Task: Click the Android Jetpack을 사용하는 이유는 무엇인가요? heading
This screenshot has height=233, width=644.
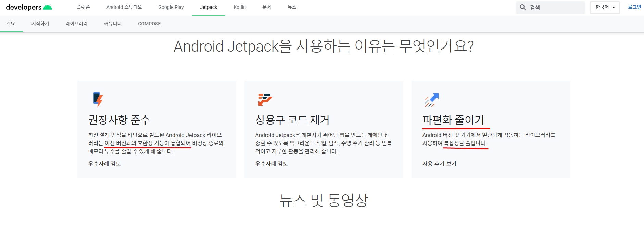Action: click(324, 46)
